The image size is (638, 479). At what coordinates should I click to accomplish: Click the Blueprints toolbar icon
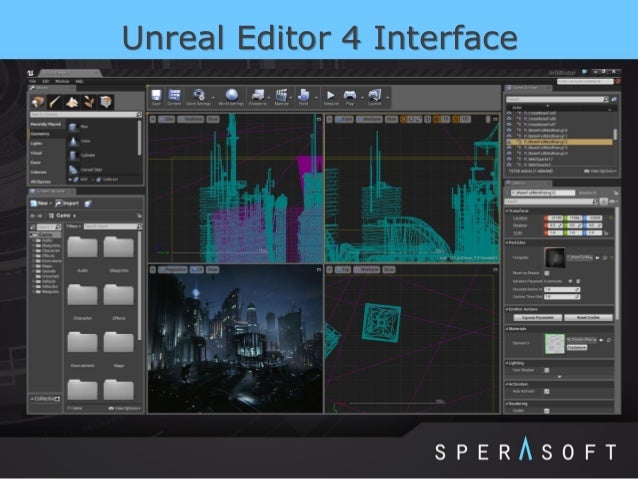tap(258, 96)
